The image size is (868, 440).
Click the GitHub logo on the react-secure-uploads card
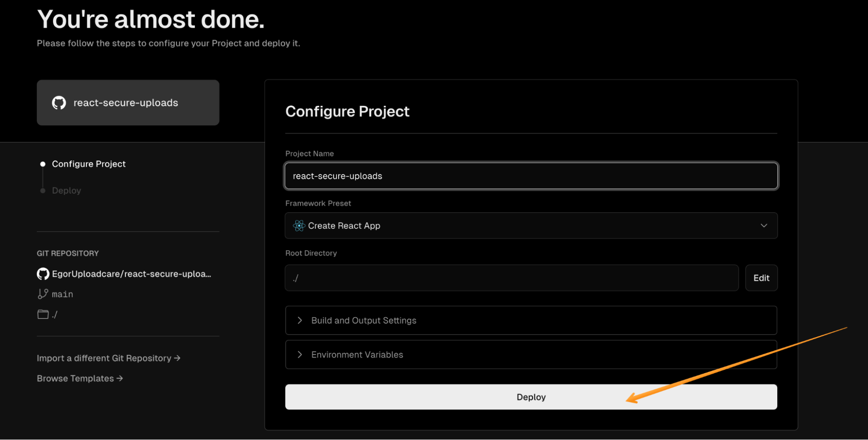(x=59, y=102)
